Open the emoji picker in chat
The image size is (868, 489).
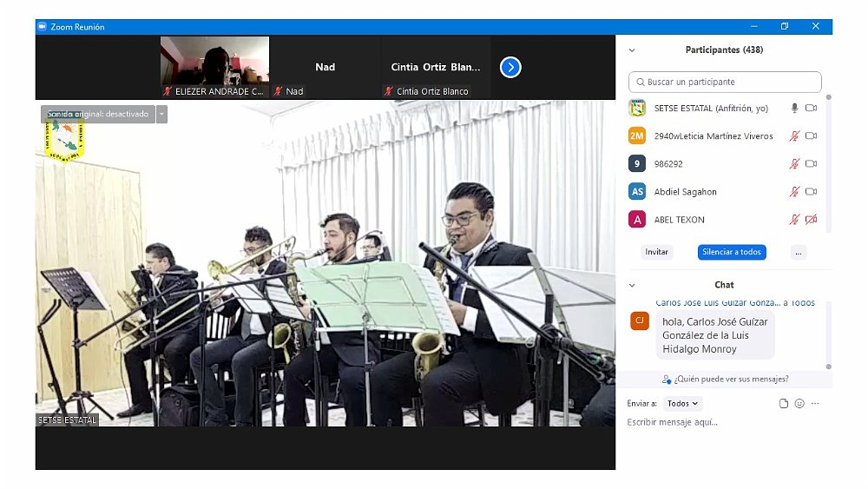[799, 403]
